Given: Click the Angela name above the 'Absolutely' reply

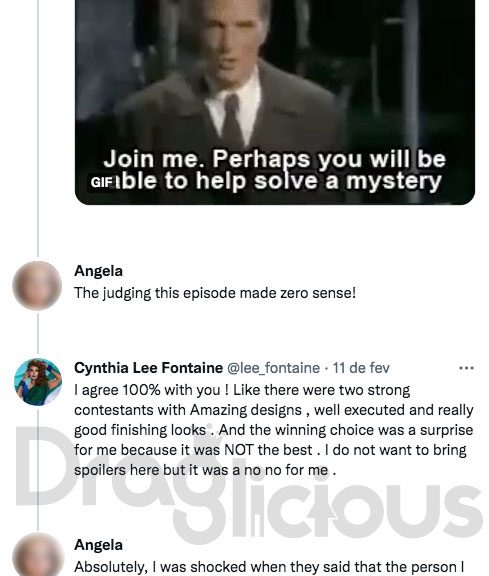Looking at the screenshot, I should [98, 545].
